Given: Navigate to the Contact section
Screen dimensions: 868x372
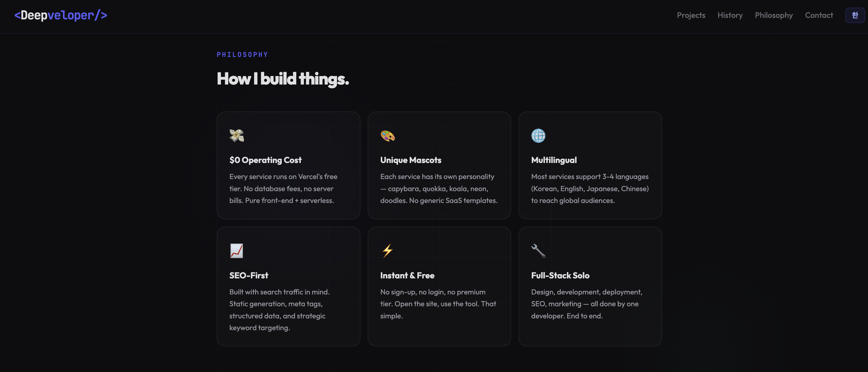Looking at the screenshot, I should point(819,15).
